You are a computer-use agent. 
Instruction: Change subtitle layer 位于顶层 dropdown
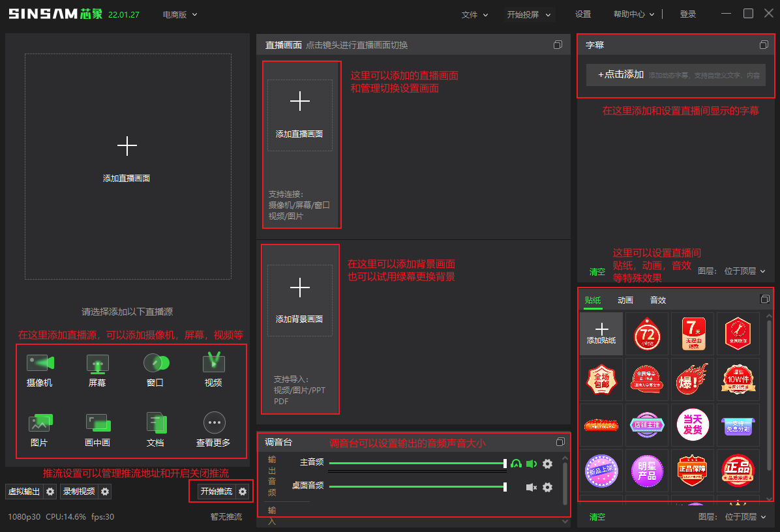tap(745, 271)
